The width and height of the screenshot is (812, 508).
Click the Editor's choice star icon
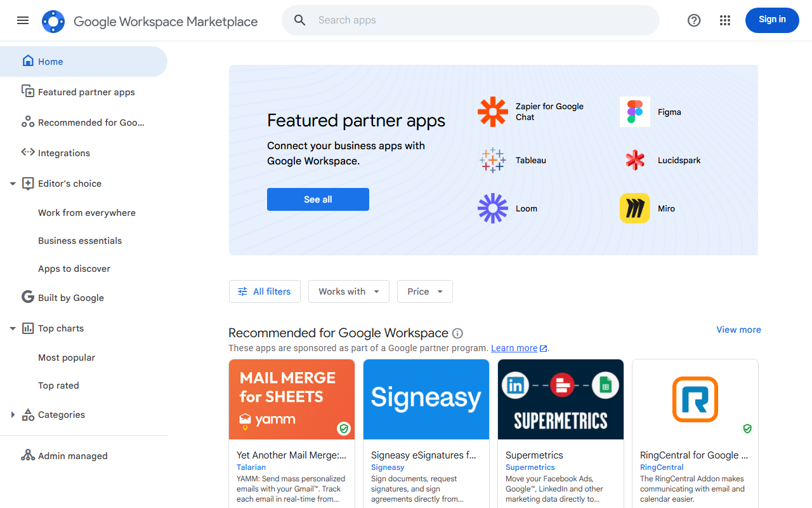tap(28, 184)
